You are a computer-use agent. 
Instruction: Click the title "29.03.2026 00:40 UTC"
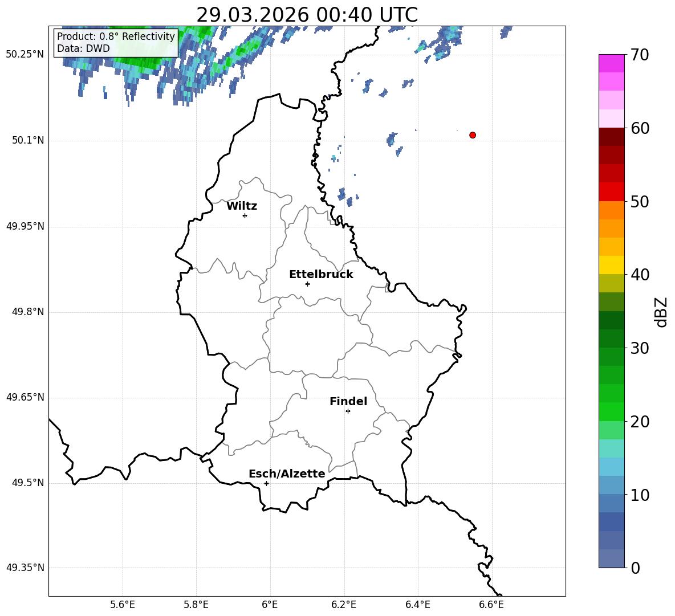point(307,15)
